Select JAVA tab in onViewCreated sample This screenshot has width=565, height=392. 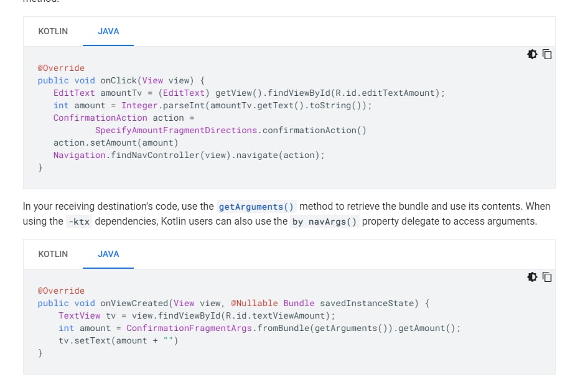point(108,254)
